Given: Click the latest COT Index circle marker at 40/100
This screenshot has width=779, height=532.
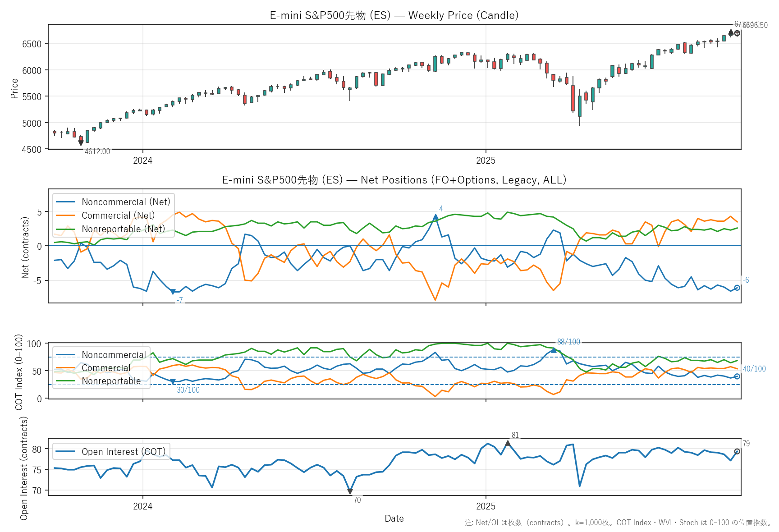Looking at the screenshot, I should (737, 376).
